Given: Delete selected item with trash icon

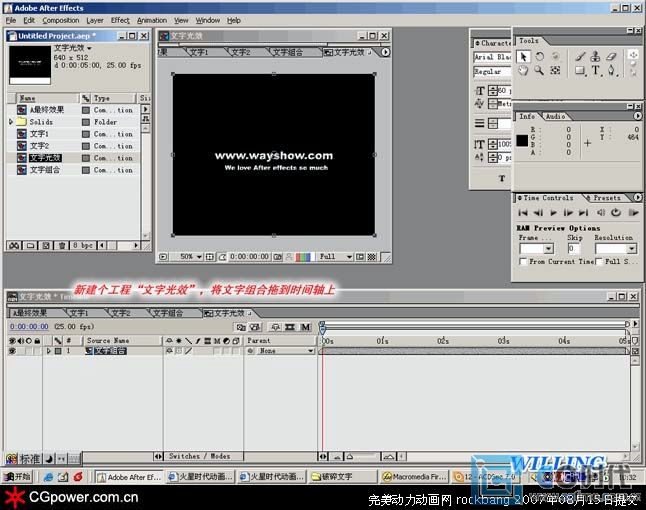Looking at the screenshot, I should tap(61, 246).
